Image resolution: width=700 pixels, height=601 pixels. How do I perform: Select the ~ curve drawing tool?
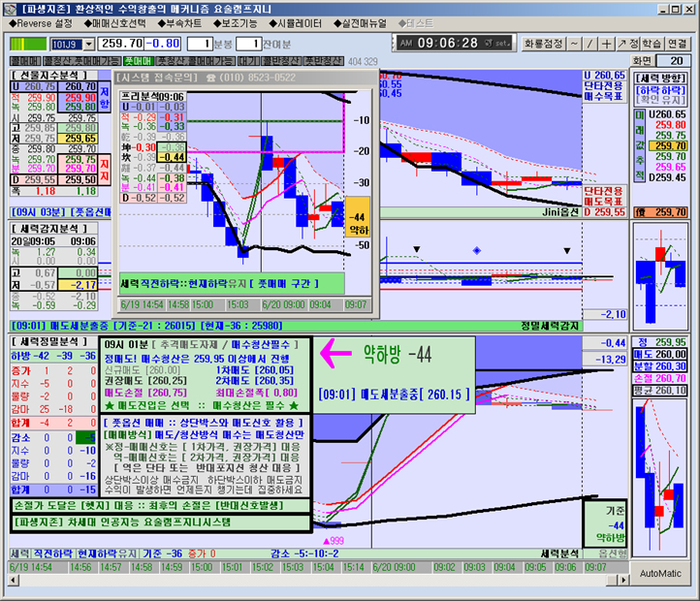pos(574,44)
